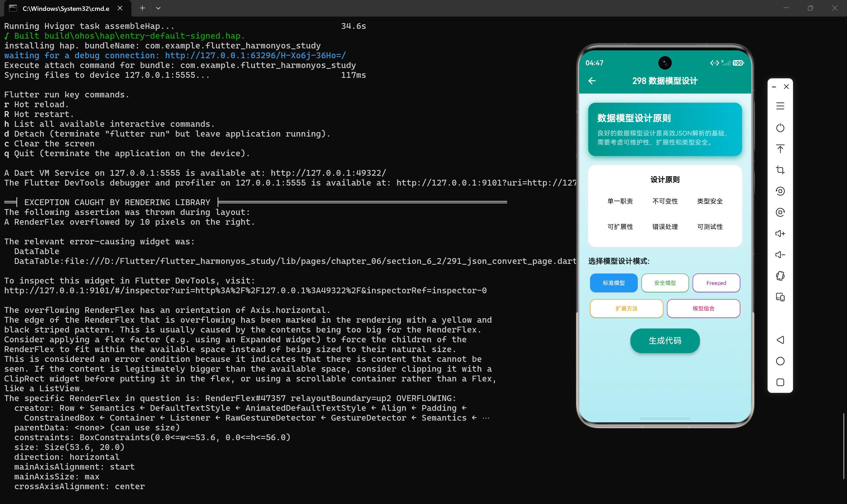The image size is (847, 504).
Task: Select the 安全模型 mode chip
Action: coord(665,283)
